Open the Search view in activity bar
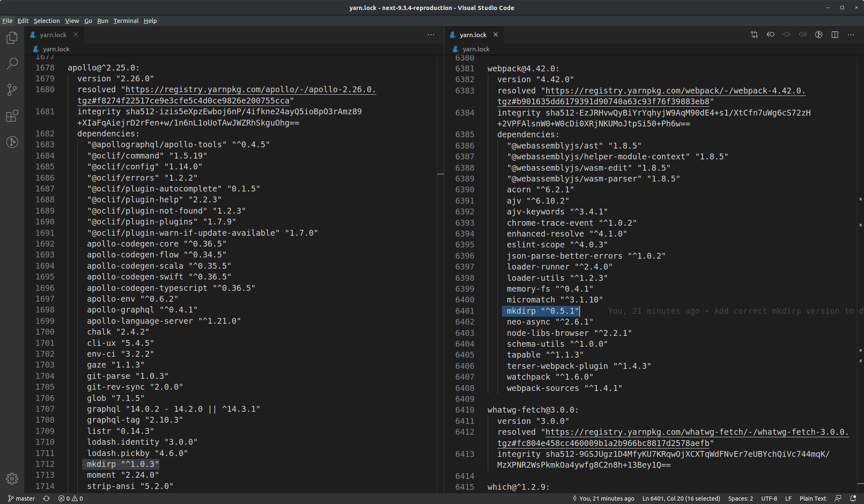The width and height of the screenshot is (864, 504). (12, 64)
